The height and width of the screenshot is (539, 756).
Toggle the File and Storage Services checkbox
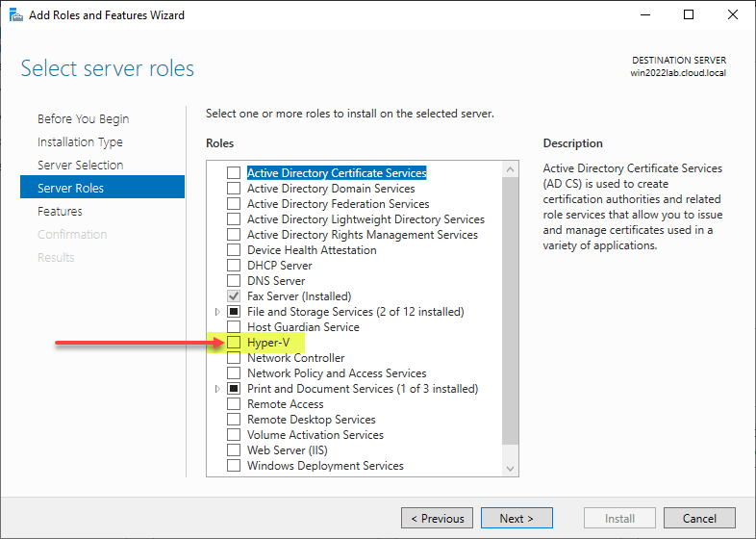pyautogui.click(x=234, y=312)
